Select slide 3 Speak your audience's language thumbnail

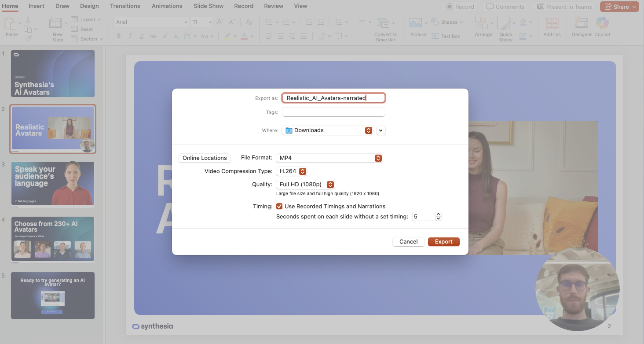53,185
